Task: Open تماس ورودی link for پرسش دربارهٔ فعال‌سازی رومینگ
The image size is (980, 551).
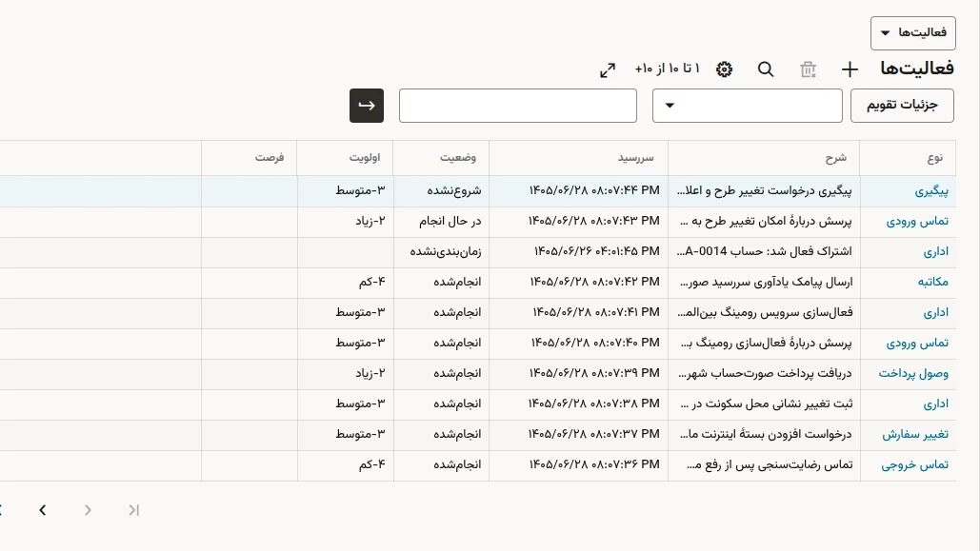Action: click(917, 343)
